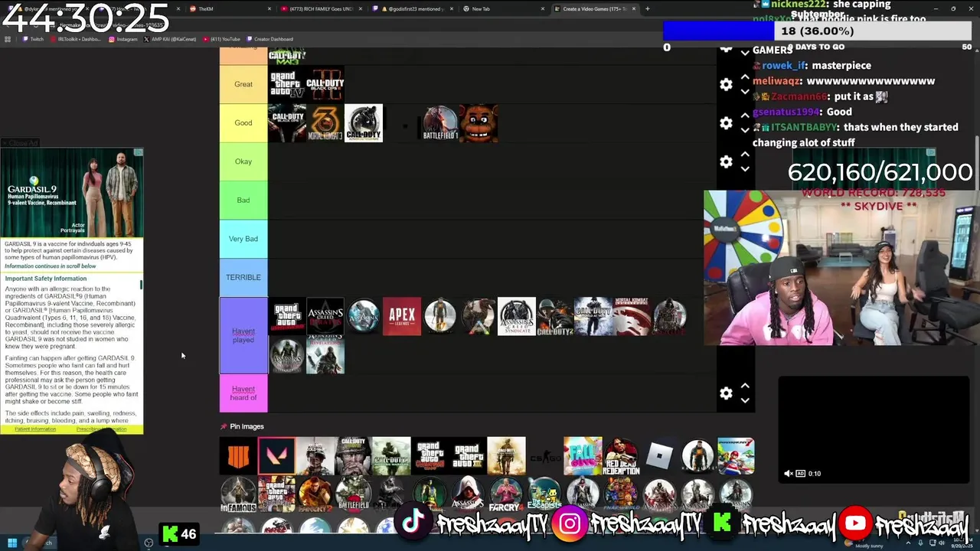Open a new browser tab with plus button
This screenshot has height=551, width=980.
coord(647,8)
